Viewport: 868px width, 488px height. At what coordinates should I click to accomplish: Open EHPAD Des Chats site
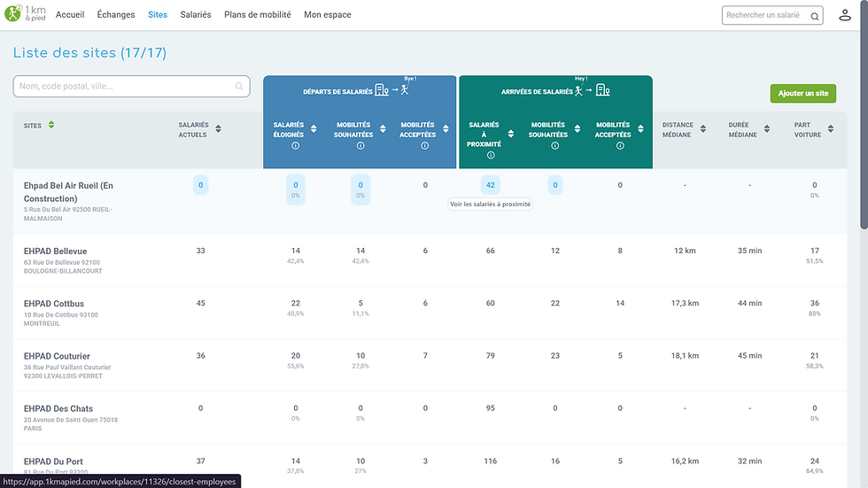[58, 409]
